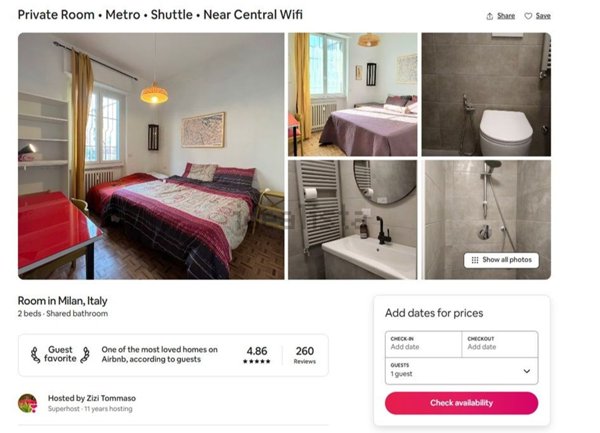
Task: Select the Checkout date field
Action: click(500, 344)
